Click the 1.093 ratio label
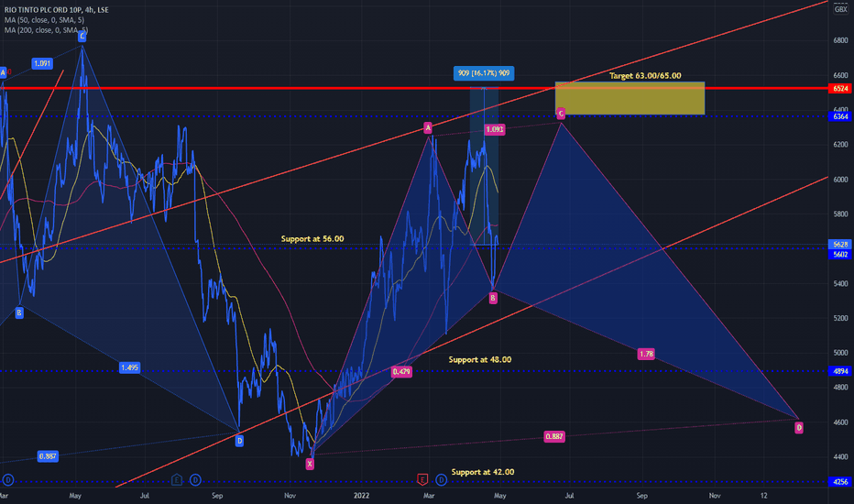Viewport: 854px width, 504px height. [495, 130]
